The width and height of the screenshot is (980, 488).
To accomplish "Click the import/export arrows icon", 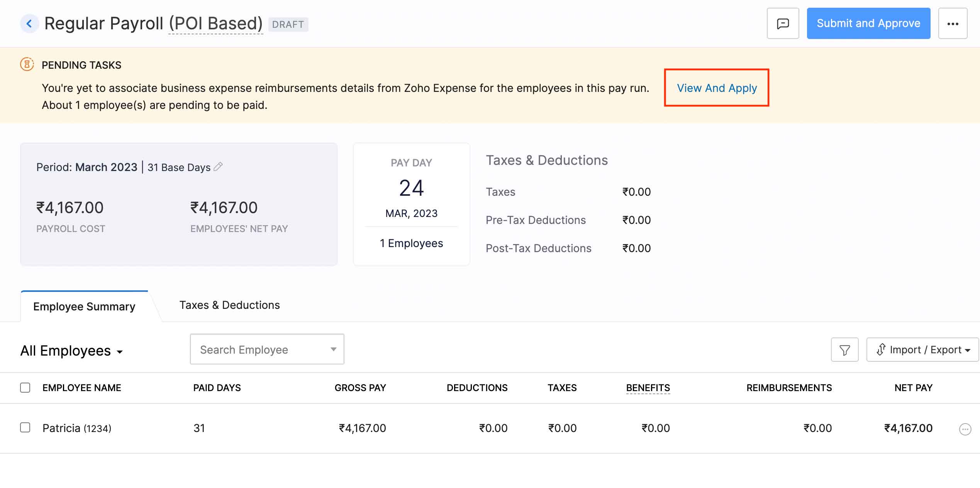I will tap(882, 349).
